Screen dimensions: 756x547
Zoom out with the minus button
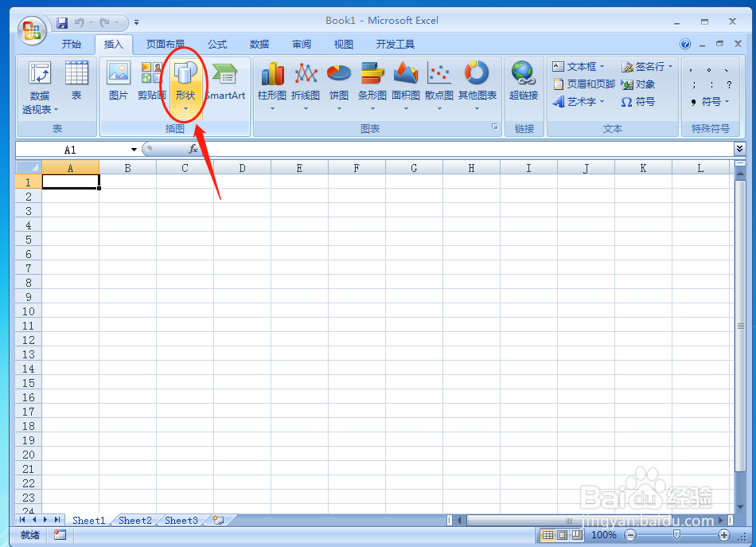(x=630, y=534)
